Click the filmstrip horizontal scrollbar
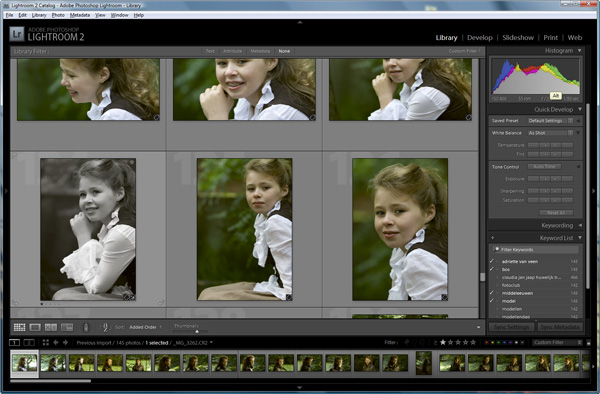 [x=51, y=381]
